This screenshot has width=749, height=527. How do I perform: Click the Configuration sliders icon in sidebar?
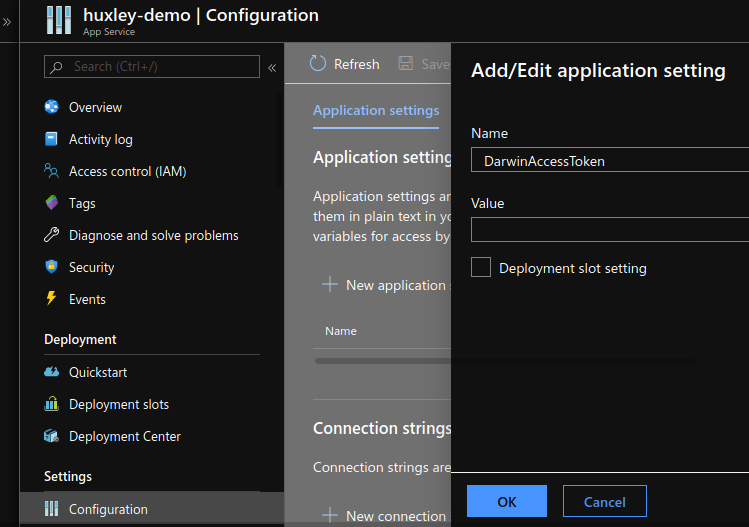[52, 509]
